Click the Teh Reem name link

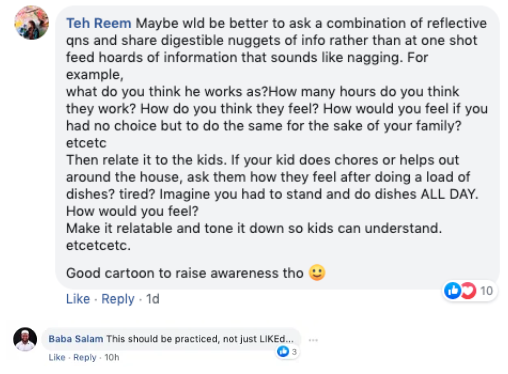[x=99, y=23]
